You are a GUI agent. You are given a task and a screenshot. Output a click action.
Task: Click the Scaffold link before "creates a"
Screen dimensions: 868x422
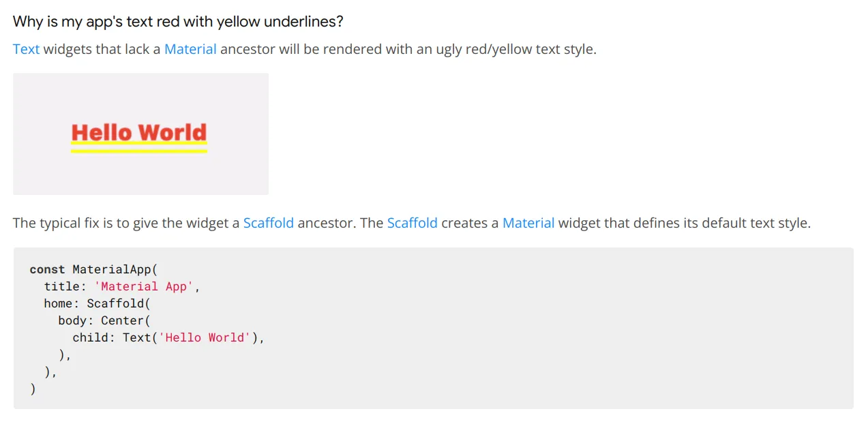coord(413,223)
